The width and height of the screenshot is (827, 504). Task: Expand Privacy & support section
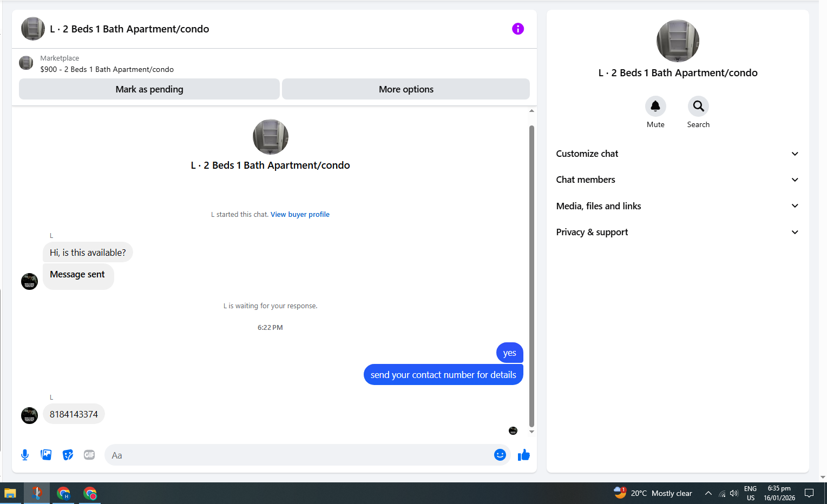point(678,232)
